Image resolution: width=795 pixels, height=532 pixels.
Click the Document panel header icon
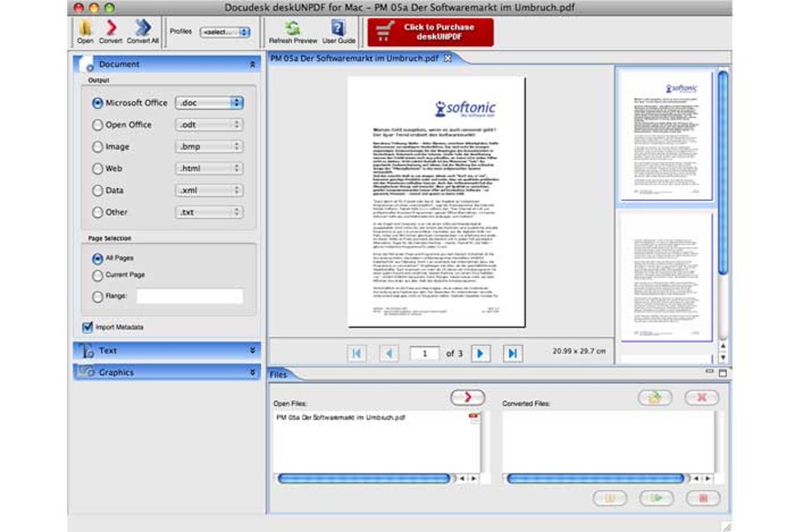click(x=87, y=65)
